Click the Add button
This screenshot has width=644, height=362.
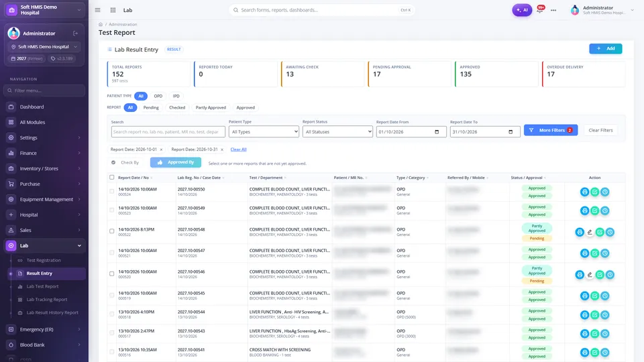pyautogui.click(x=605, y=48)
